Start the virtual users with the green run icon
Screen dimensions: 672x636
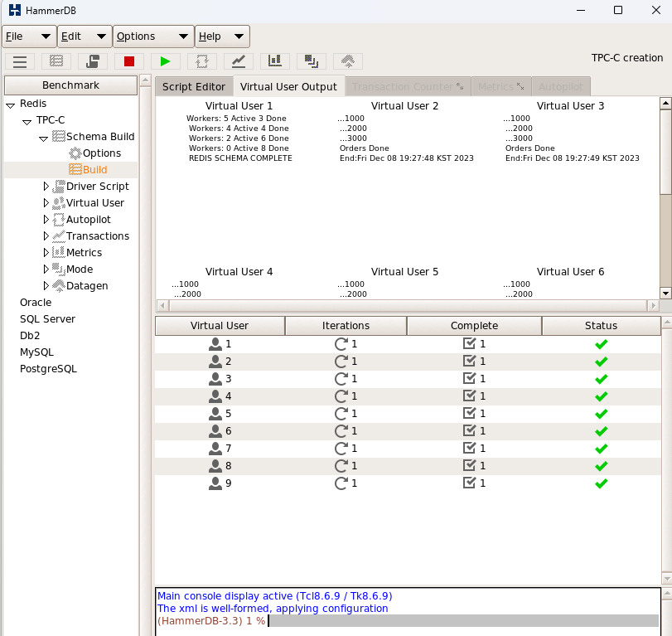pyautogui.click(x=165, y=61)
